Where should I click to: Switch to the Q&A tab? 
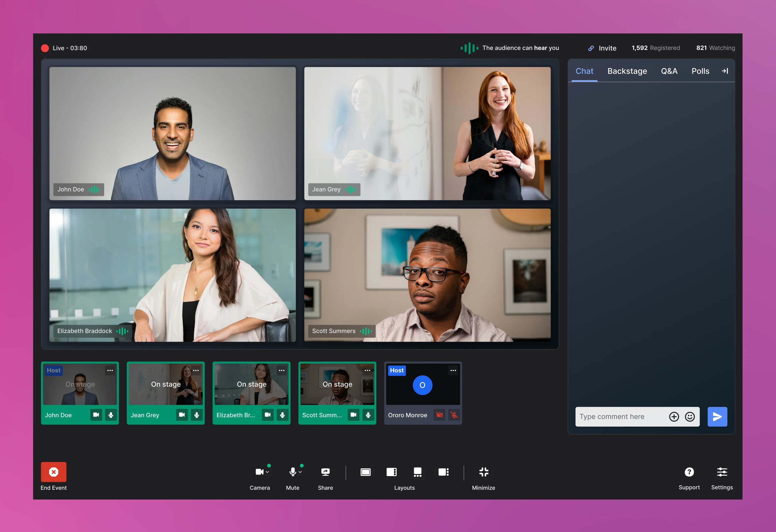pos(669,71)
